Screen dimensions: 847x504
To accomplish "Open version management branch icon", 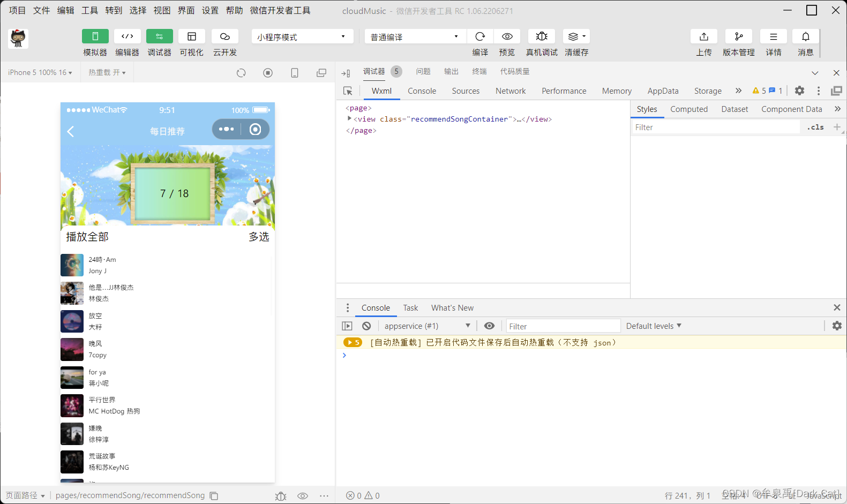I will pyautogui.click(x=739, y=36).
